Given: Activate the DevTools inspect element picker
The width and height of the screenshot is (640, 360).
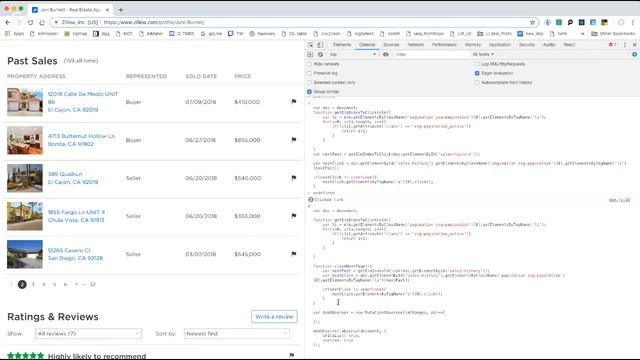Looking at the screenshot, I should pos(311,45).
